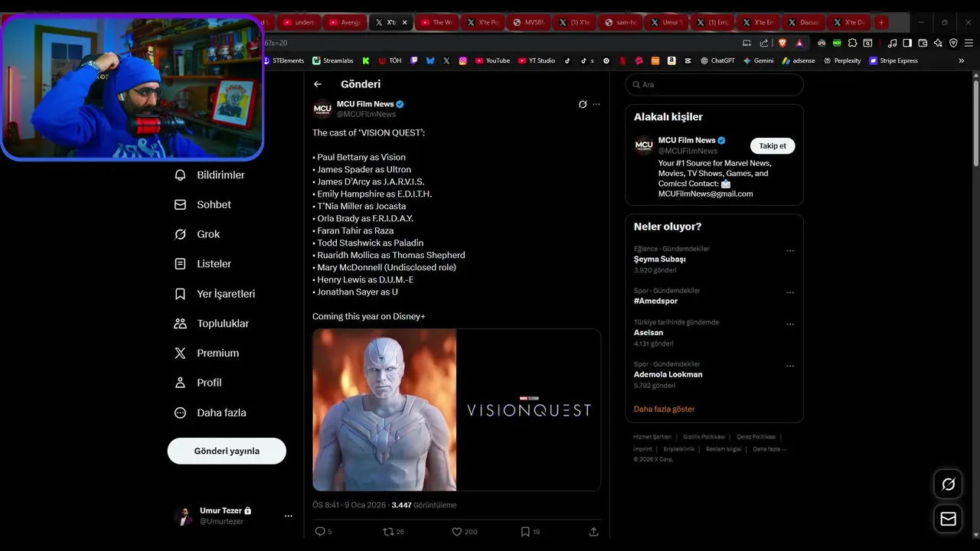Open the Vision Quest post image
Image resolution: width=980 pixels, height=551 pixels.
tap(456, 410)
